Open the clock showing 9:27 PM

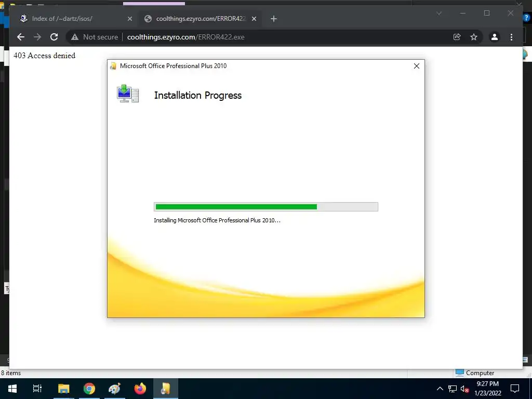point(487,389)
